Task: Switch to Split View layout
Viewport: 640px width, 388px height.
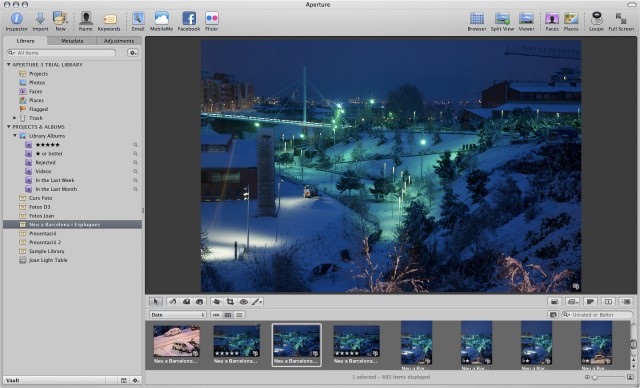Action: (502, 21)
